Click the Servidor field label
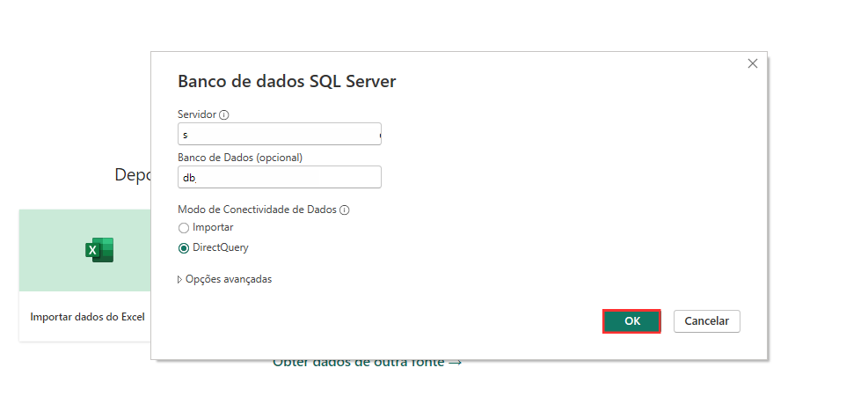The width and height of the screenshot is (868, 412). tap(197, 115)
